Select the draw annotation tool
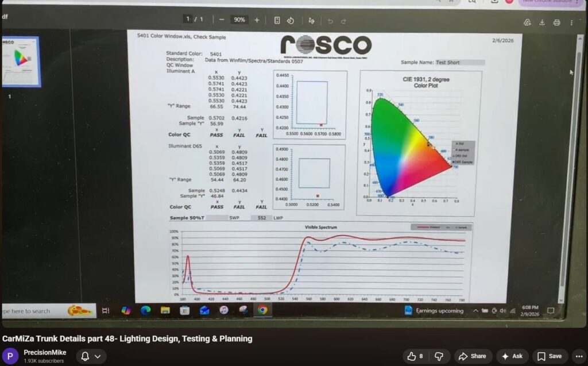Viewport: 588px width, 366px height. 311,21
